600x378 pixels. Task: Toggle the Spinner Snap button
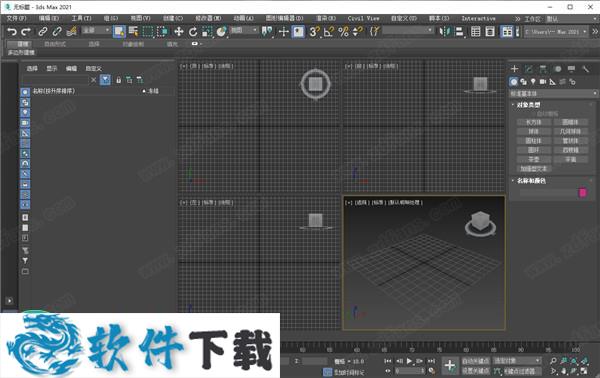coord(357,32)
